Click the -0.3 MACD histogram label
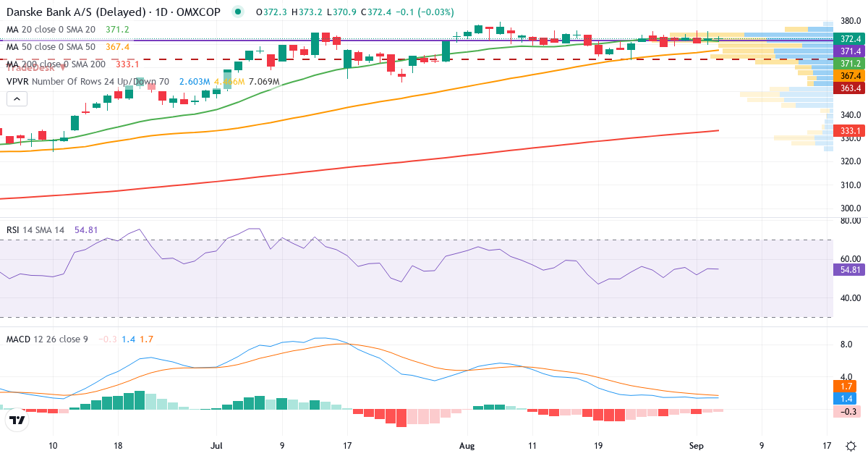The image size is (868, 456). (847, 411)
